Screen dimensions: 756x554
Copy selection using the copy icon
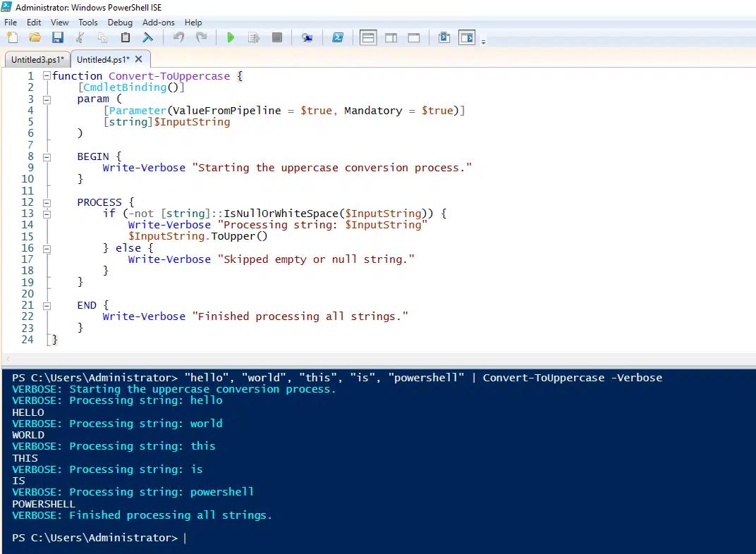pos(102,37)
